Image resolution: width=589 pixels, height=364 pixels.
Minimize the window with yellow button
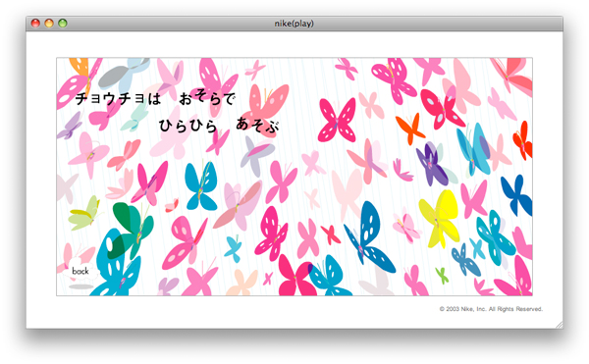pos(49,24)
